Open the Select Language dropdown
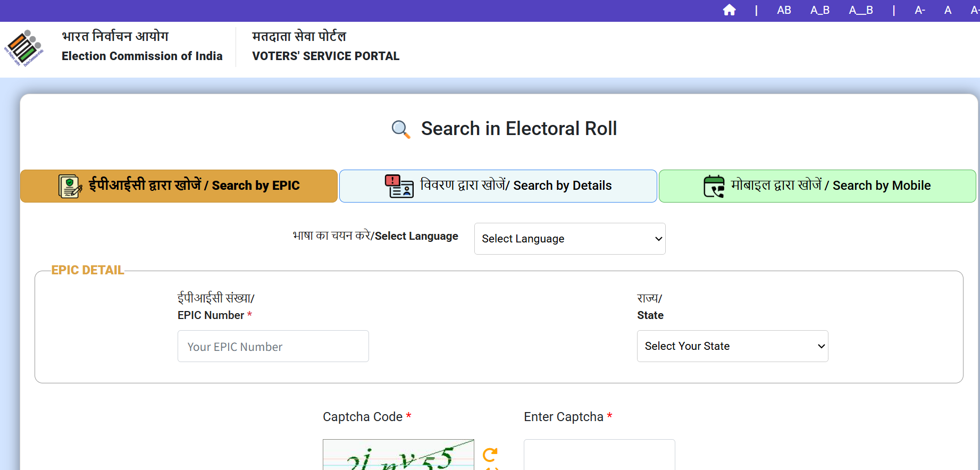This screenshot has width=980, height=470. pyautogui.click(x=569, y=239)
